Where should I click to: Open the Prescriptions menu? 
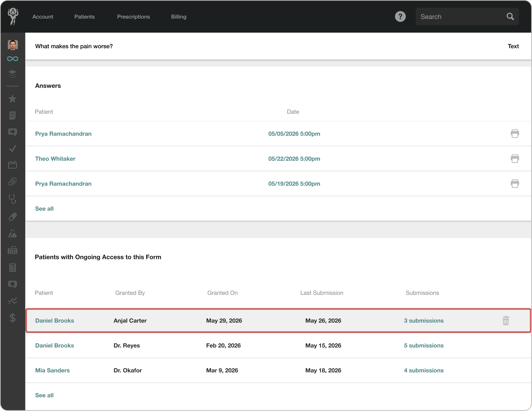coord(133,17)
